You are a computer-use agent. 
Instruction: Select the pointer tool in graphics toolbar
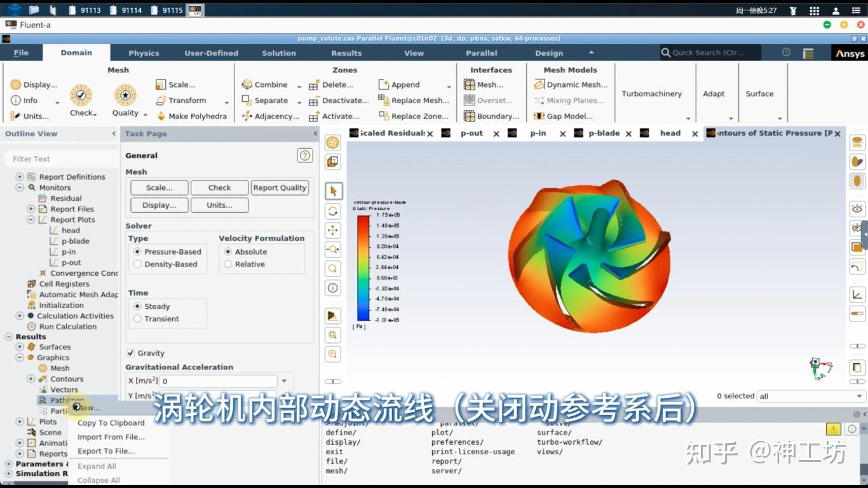tap(333, 191)
